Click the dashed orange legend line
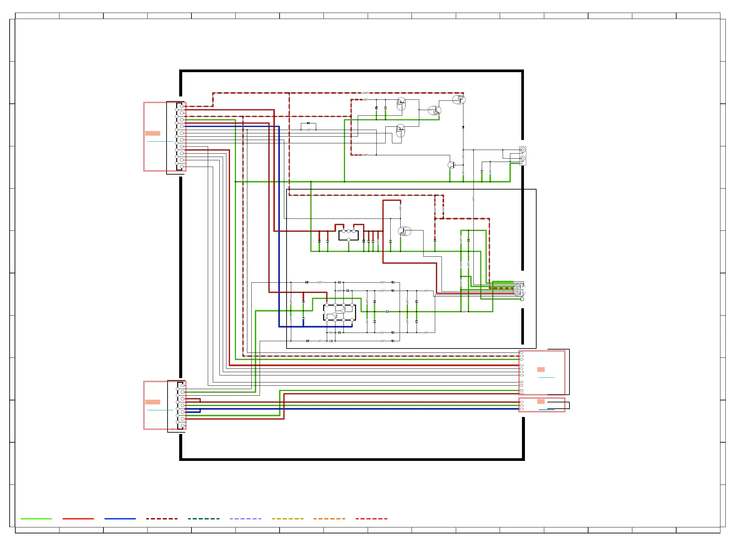 (329, 519)
